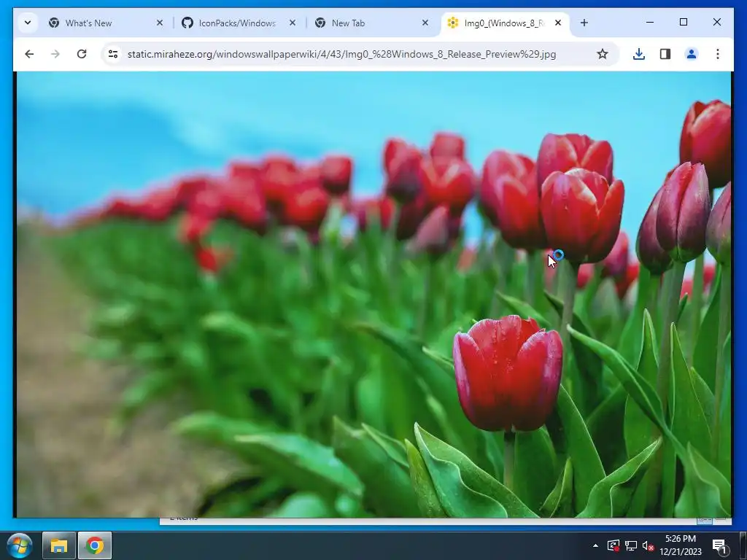Open the Action Center flag tray icon

coord(614,545)
